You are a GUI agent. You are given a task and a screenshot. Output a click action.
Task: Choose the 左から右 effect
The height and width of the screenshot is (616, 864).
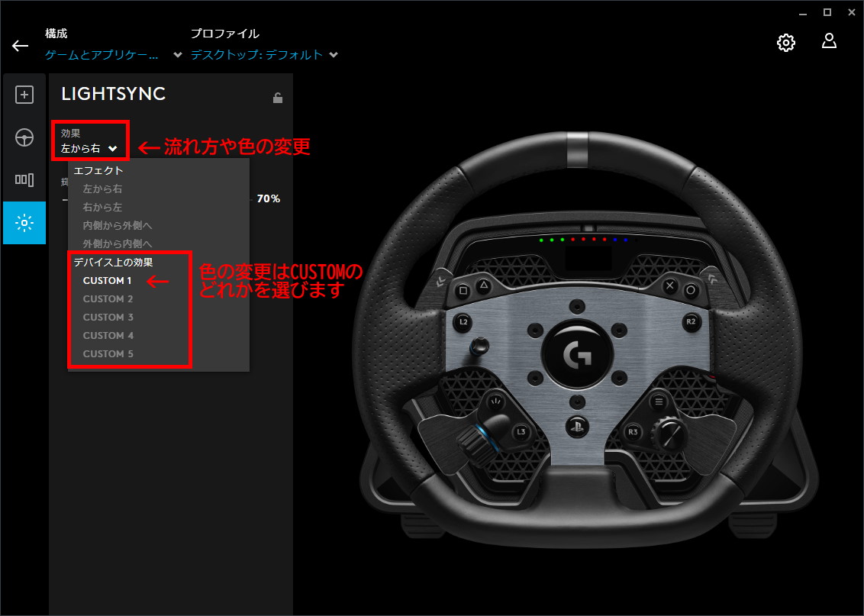click(102, 189)
